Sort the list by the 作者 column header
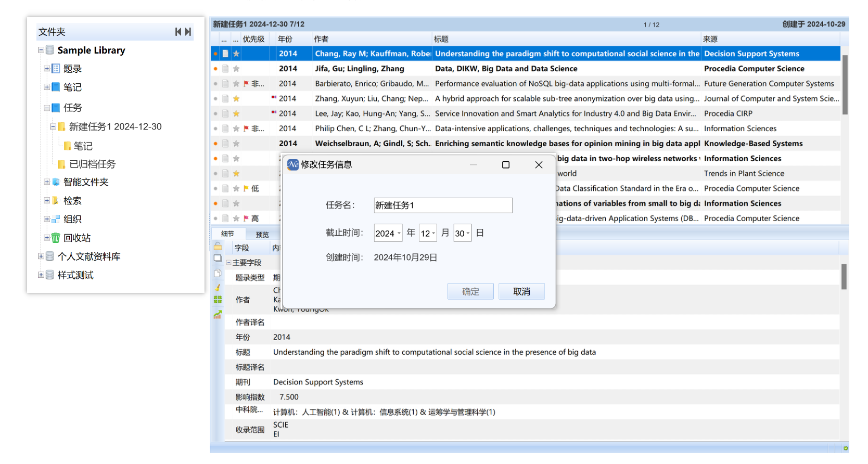 click(371, 39)
